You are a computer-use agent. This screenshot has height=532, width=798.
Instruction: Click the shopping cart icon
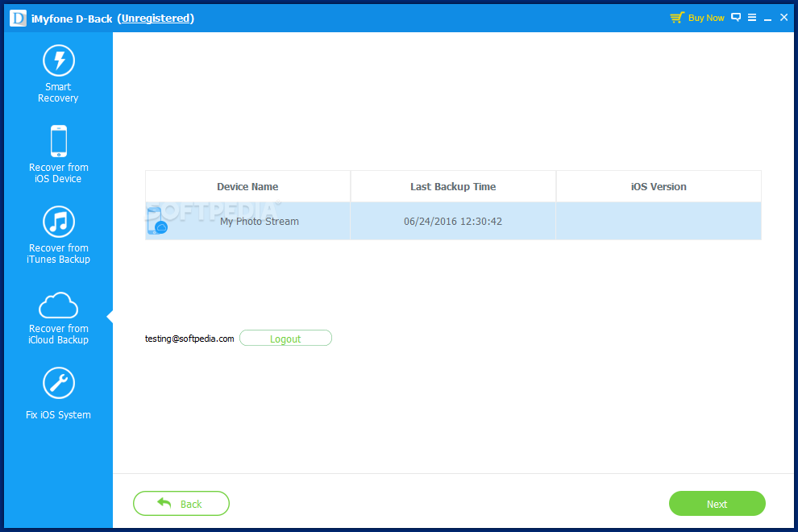(676, 18)
